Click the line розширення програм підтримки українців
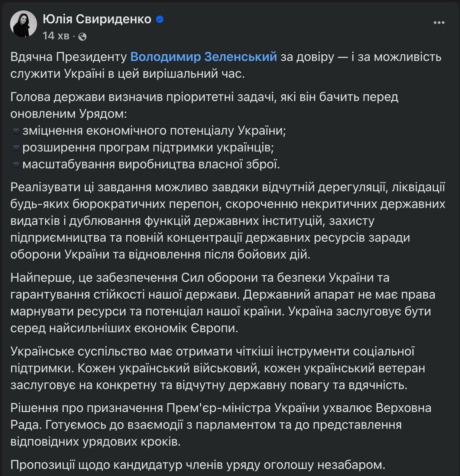Screen dimensions: 460x476 pos(148,147)
